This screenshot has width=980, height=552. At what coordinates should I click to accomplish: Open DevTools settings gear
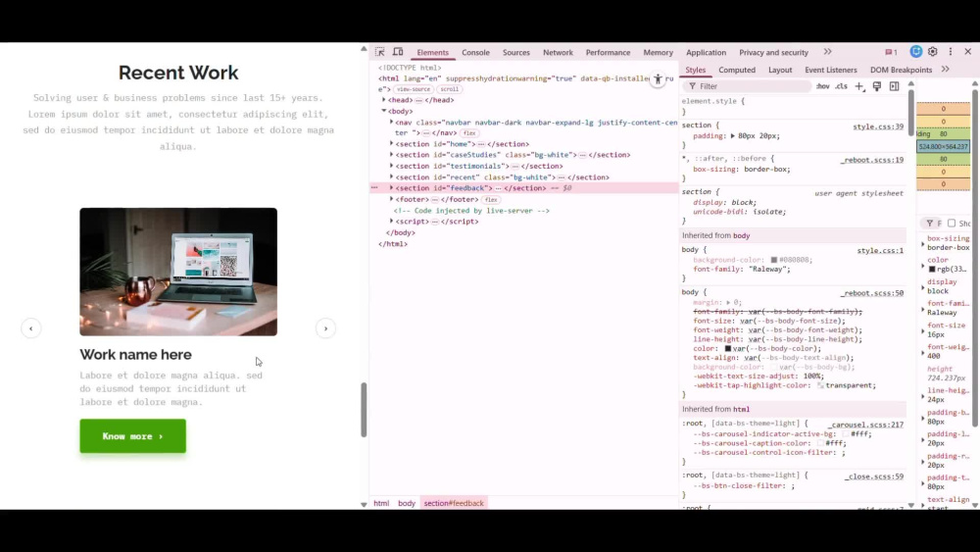click(x=933, y=52)
